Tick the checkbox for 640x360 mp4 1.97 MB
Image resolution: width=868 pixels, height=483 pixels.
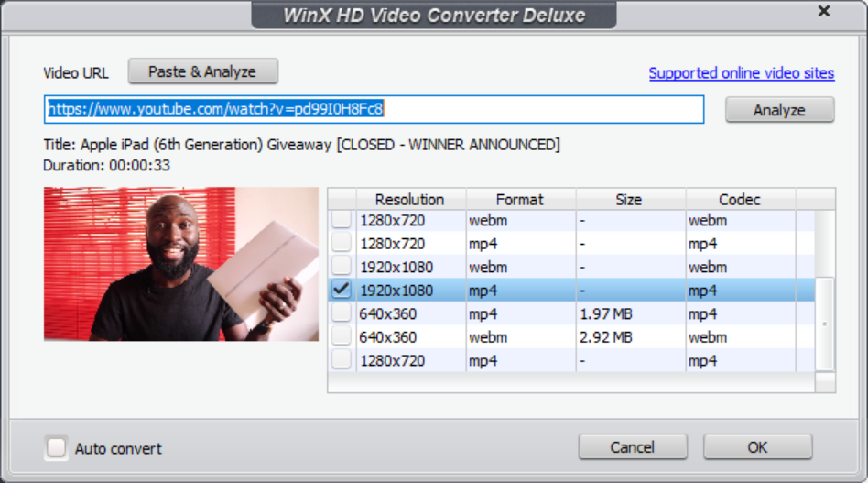point(341,313)
